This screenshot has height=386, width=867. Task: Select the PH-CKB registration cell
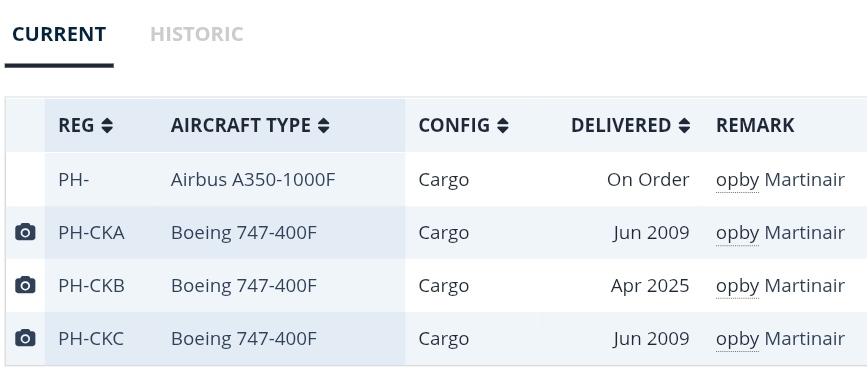[101, 285]
